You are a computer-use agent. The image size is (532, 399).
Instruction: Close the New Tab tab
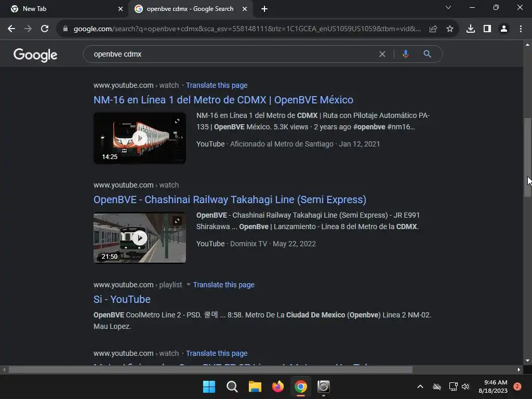click(121, 9)
